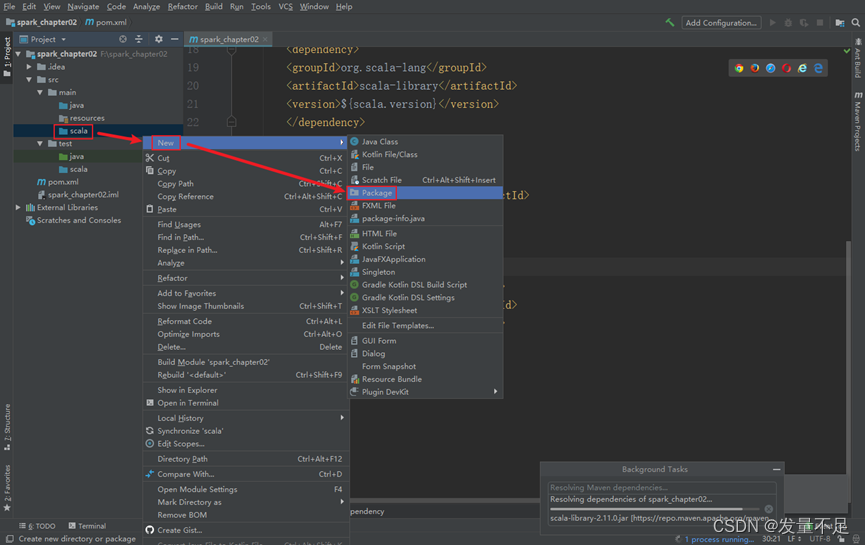Collapse the spark_chapter02 project root
This screenshot has width=865, height=545.
(x=19, y=54)
